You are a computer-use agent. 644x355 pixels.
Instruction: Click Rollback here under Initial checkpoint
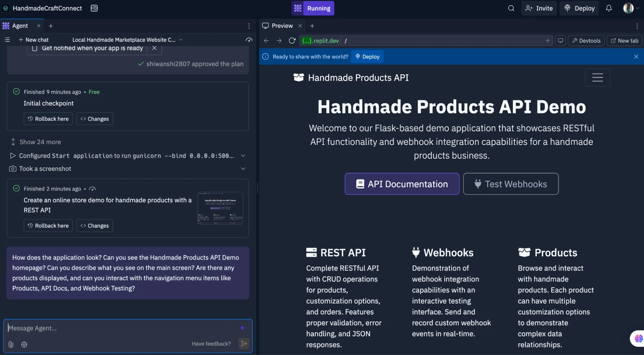pyautogui.click(x=48, y=119)
